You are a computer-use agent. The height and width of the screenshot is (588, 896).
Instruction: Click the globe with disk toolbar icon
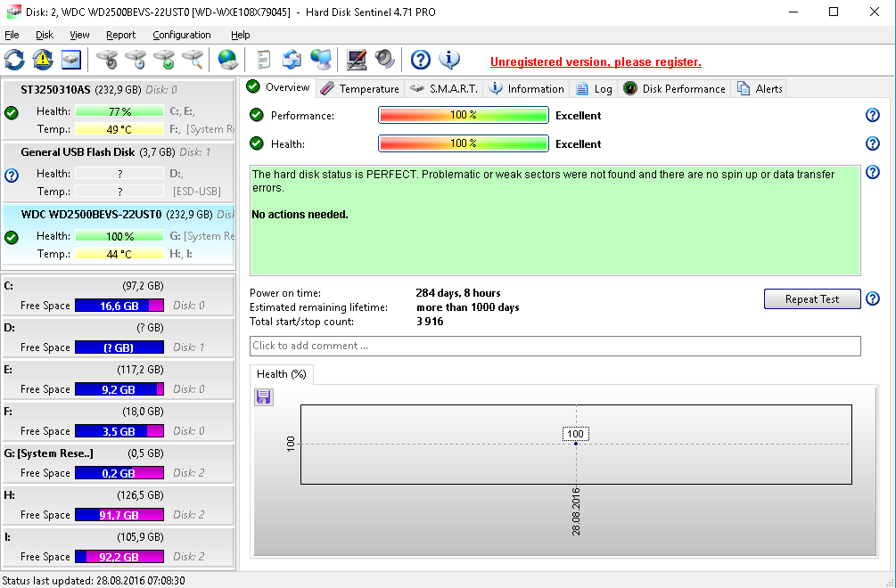[x=228, y=60]
